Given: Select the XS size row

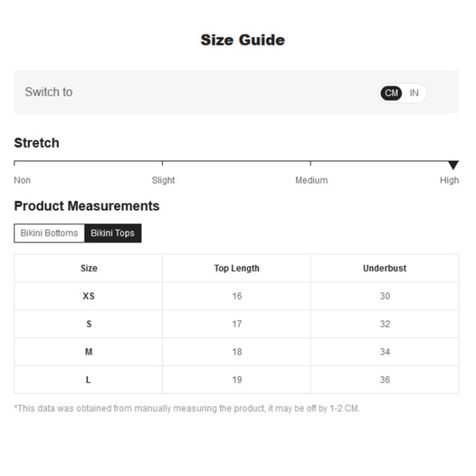Looking at the screenshot, I should [89, 296].
